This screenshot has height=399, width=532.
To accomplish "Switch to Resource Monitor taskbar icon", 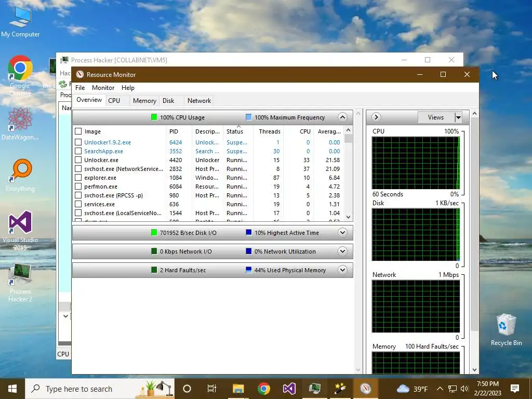I will click(366, 389).
